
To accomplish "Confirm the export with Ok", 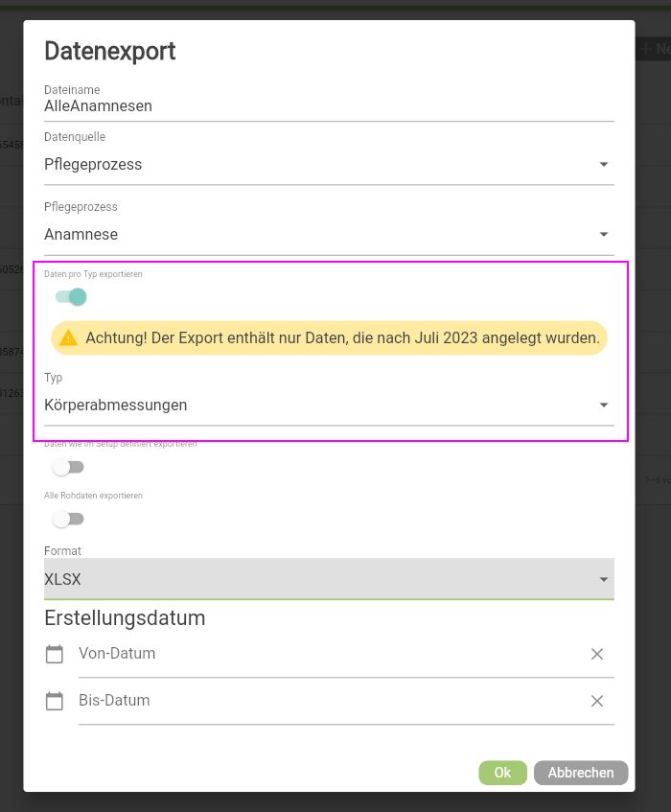I will (x=502, y=773).
